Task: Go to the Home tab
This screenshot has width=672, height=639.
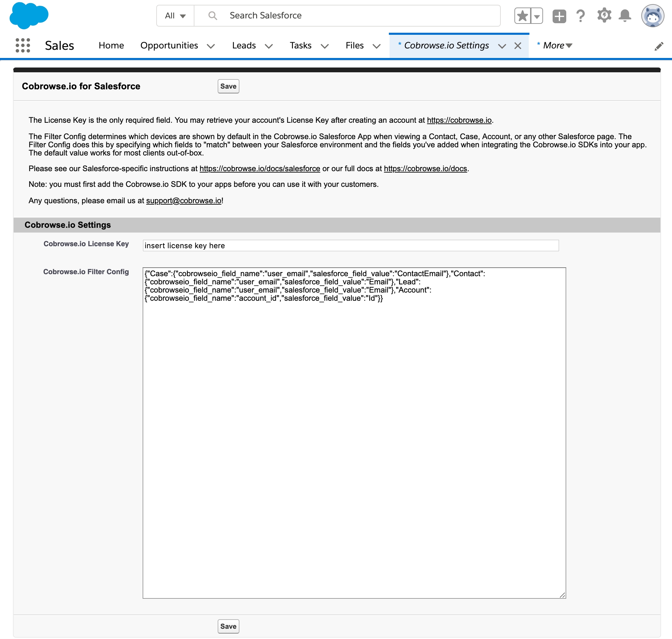Action: (x=111, y=45)
